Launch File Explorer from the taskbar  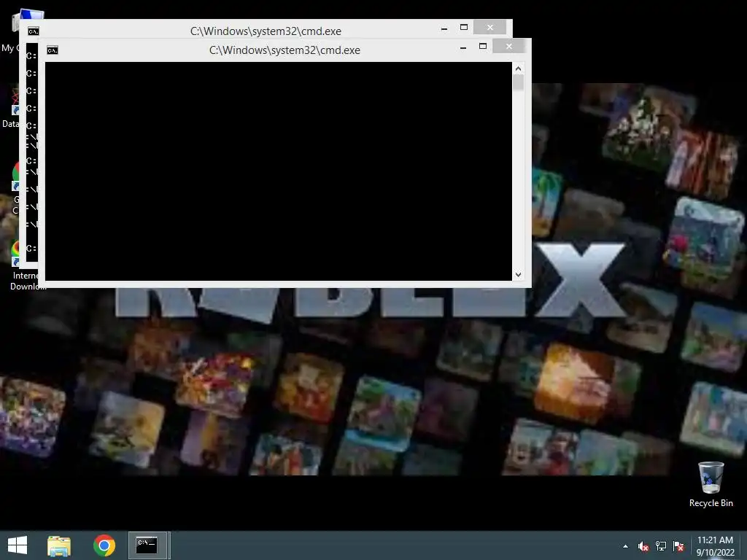click(59, 545)
